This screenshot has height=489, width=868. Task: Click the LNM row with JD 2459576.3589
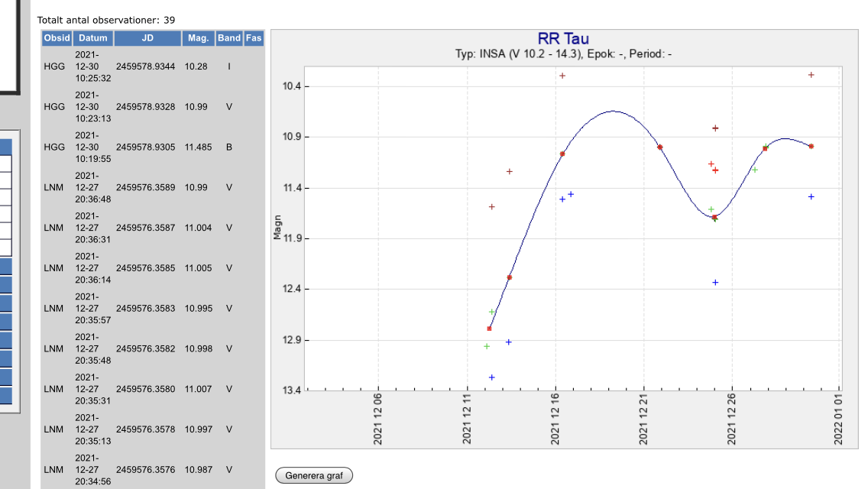[x=145, y=187]
